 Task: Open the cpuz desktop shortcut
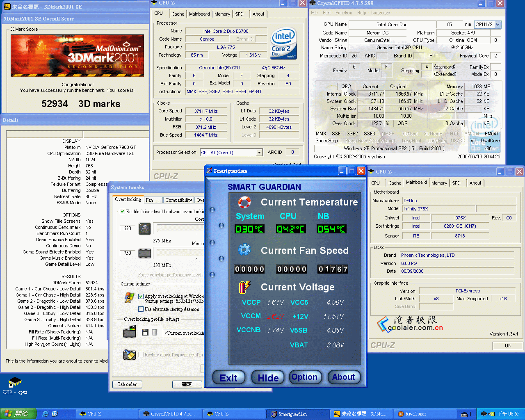click(15, 382)
